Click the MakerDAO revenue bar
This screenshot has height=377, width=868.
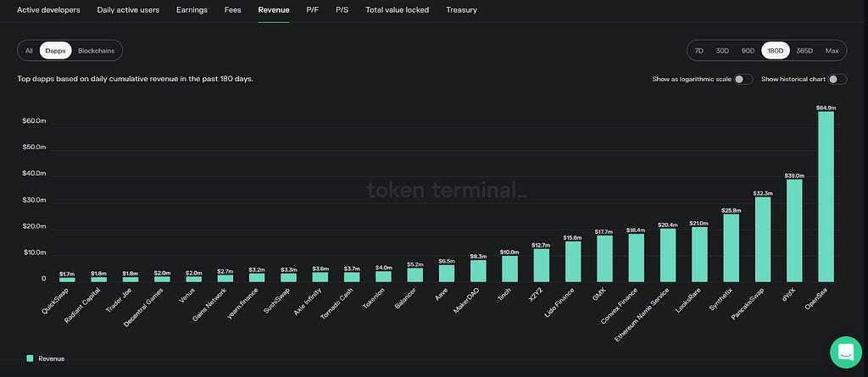click(478, 271)
